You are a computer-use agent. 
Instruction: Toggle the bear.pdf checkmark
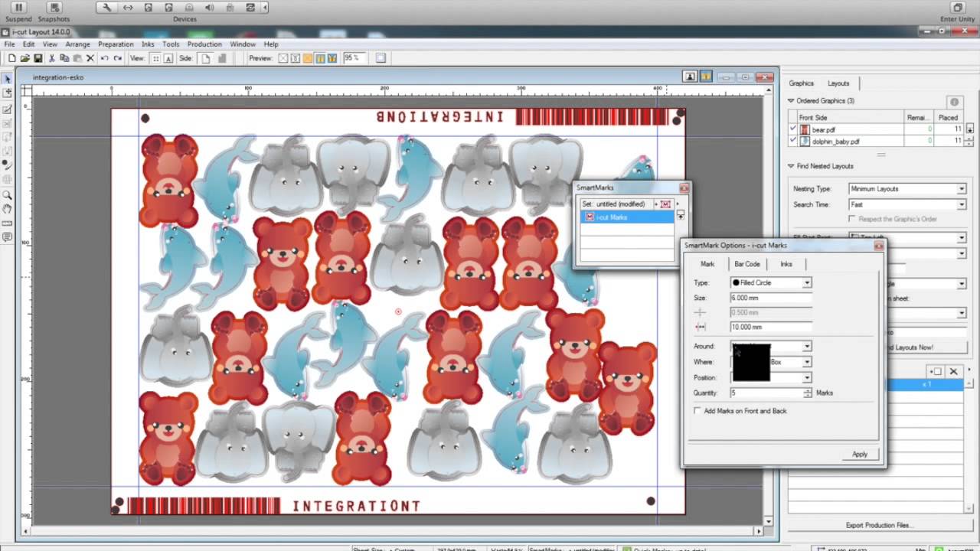tap(792, 129)
